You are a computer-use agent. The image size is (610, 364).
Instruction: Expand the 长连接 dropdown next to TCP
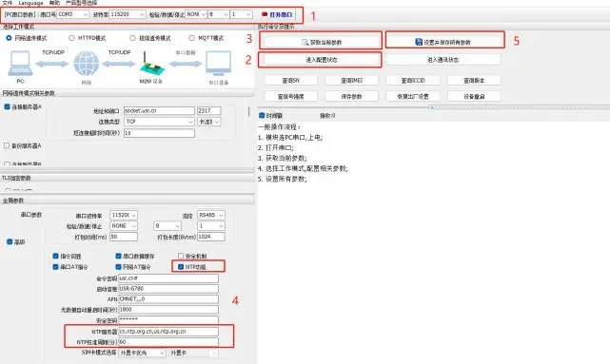click(209, 122)
